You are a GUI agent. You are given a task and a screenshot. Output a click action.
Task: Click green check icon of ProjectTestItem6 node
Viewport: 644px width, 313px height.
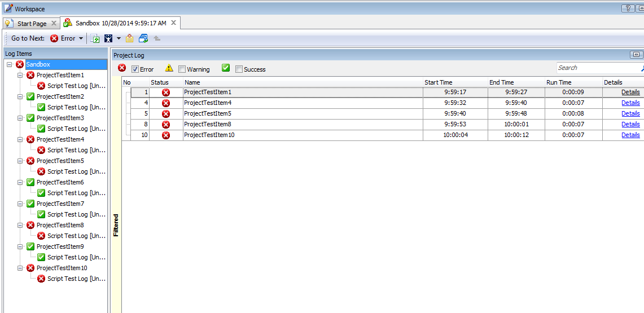[x=30, y=182]
